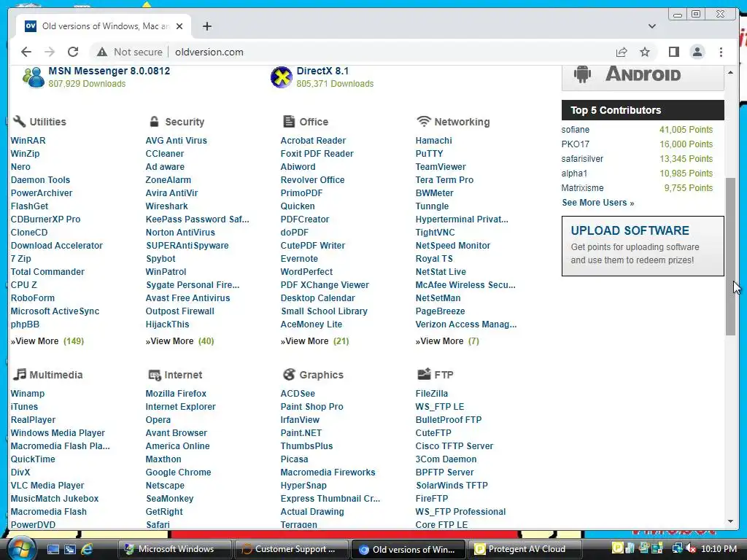Open Mozilla Firefox link
This screenshot has width=747, height=560.
[176, 393]
